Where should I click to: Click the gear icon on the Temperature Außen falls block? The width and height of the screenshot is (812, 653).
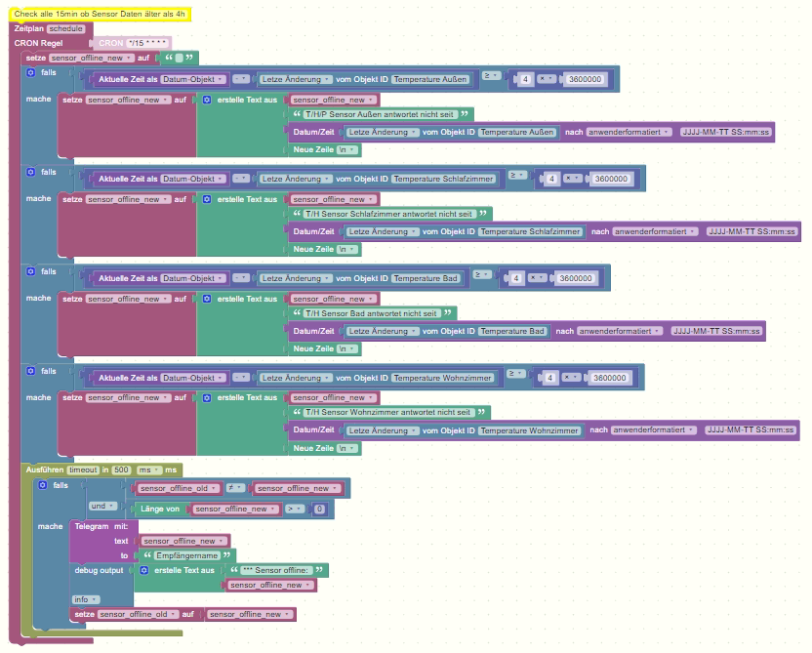pyautogui.click(x=30, y=72)
